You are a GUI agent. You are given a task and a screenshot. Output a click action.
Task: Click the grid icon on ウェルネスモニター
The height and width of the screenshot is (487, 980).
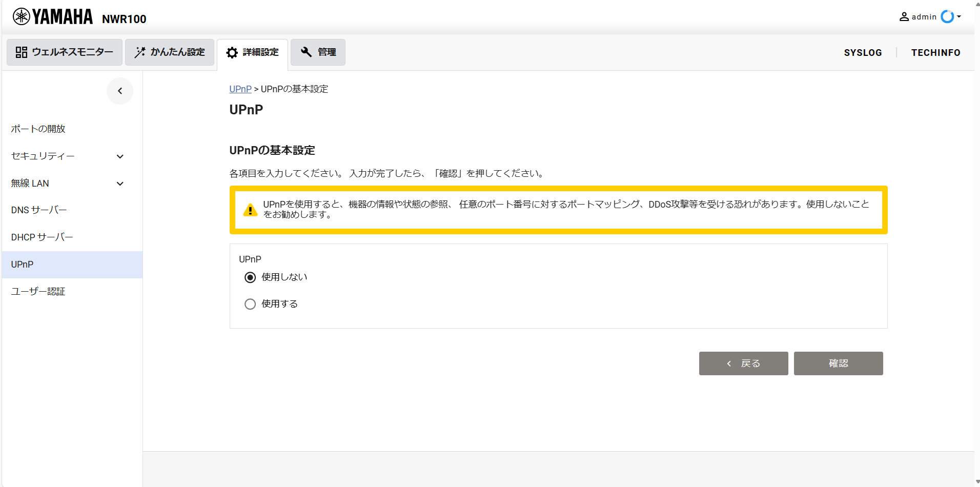[22, 52]
